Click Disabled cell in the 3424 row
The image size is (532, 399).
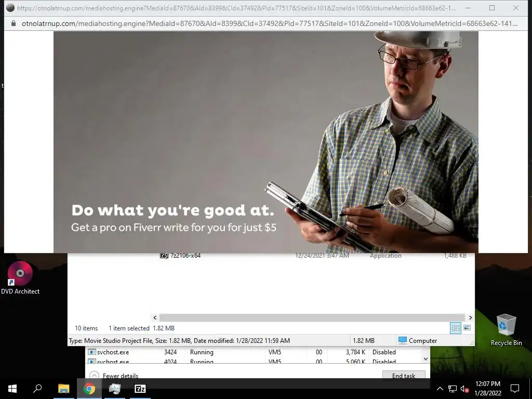[384, 352]
